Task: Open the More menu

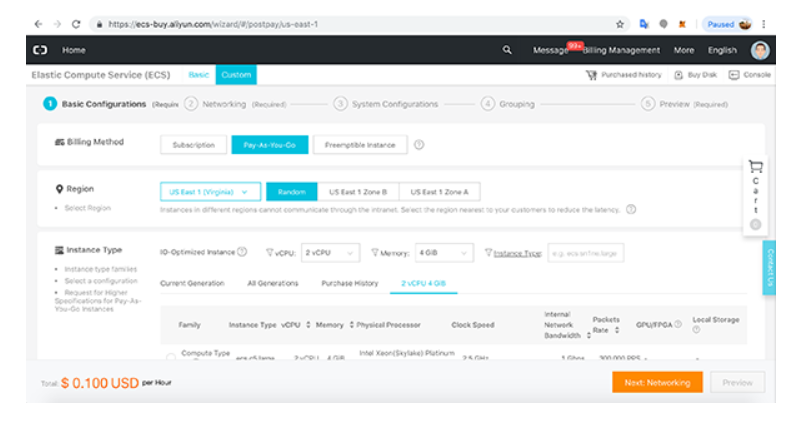Action: pyautogui.click(x=684, y=50)
